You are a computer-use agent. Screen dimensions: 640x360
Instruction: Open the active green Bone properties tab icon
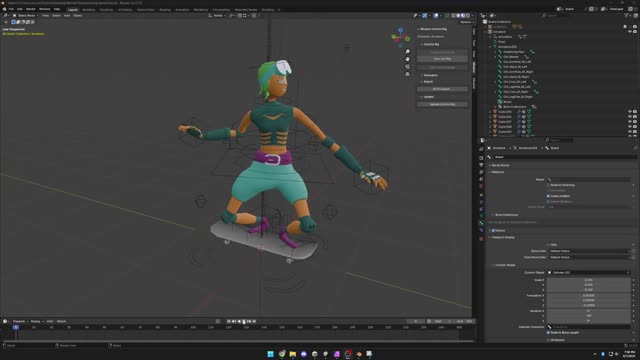pyautogui.click(x=481, y=223)
